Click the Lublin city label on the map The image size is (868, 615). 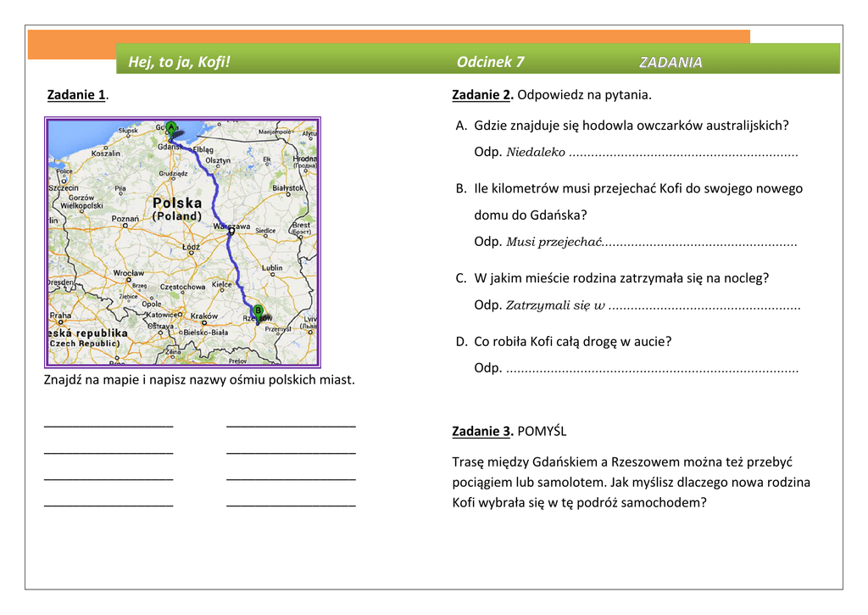271,268
